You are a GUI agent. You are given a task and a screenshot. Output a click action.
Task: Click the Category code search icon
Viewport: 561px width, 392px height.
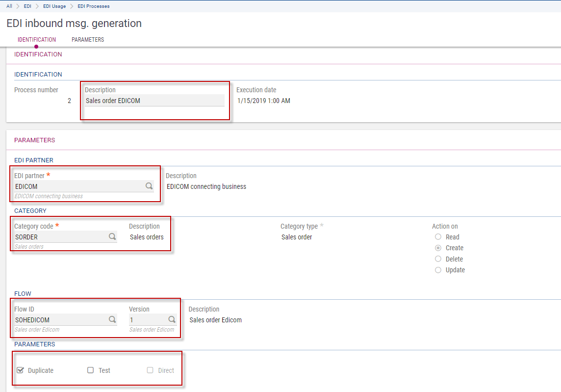point(112,237)
